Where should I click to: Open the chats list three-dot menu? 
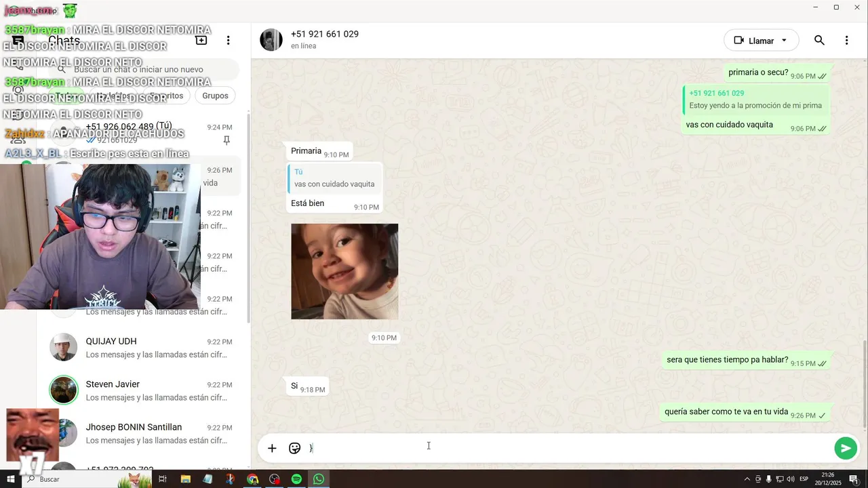pyautogui.click(x=229, y=41)
